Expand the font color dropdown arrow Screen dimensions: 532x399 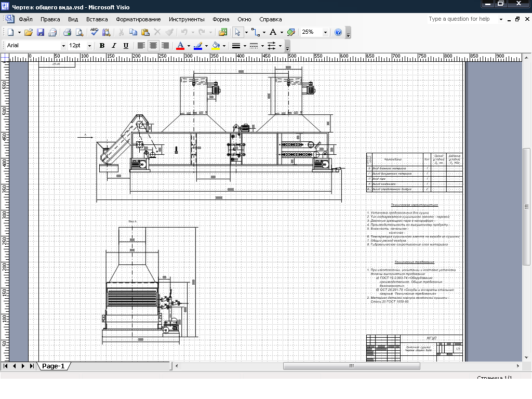[189, 46]
